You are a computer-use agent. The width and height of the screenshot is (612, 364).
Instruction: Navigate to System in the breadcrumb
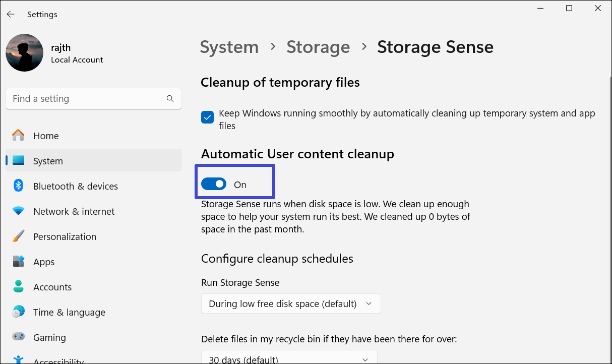[229, 47]
